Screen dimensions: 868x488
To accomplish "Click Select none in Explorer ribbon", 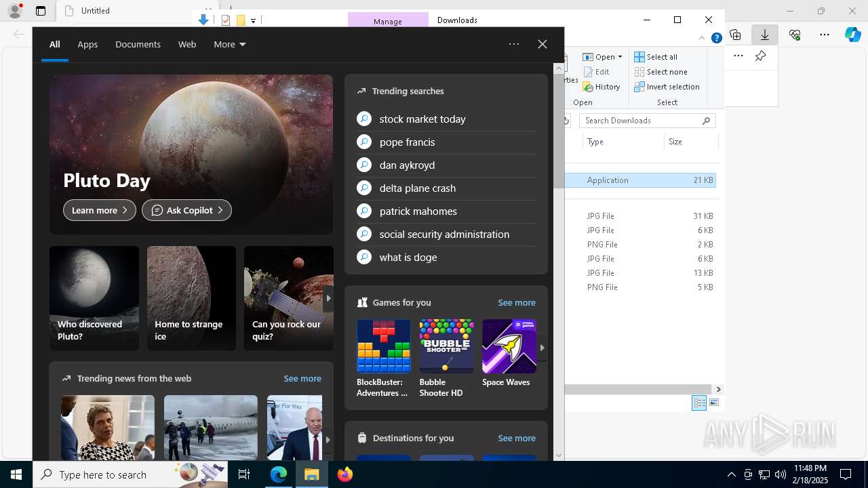I will [x=660, y=72].
